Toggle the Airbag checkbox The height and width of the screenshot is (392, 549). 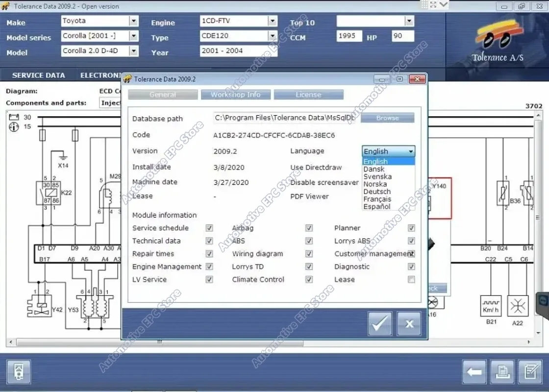click(x=309, y=228)
